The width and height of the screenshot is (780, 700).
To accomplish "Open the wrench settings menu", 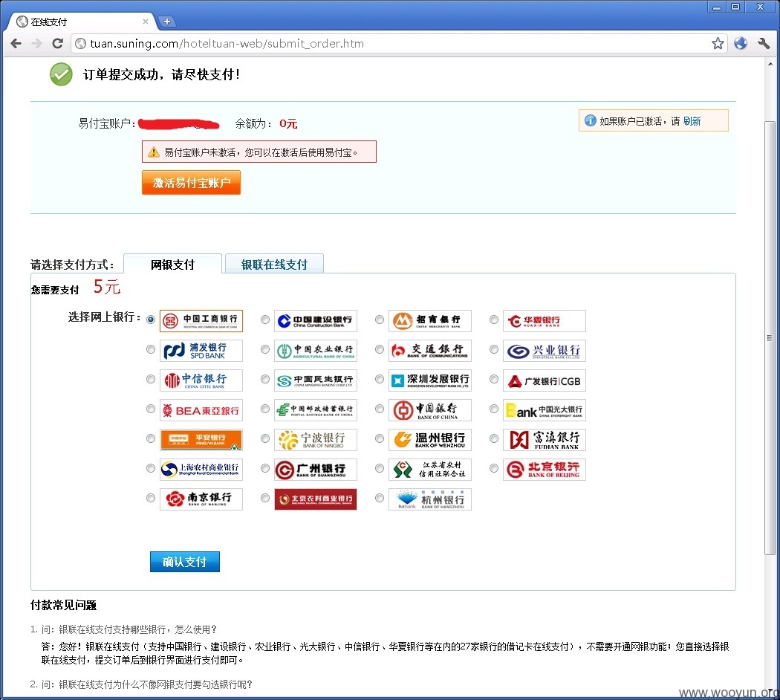I will (764, 43).
